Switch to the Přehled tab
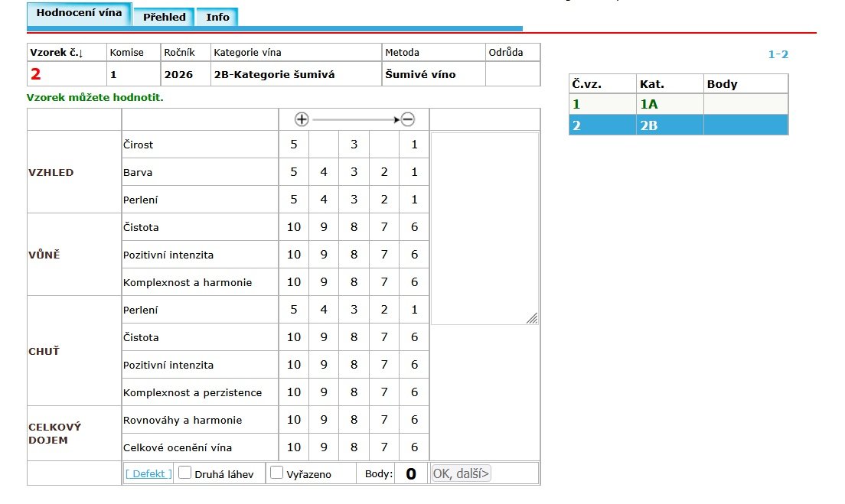This screenshot has height=504, width=845. pyautogui.click(x=164, y=17)
